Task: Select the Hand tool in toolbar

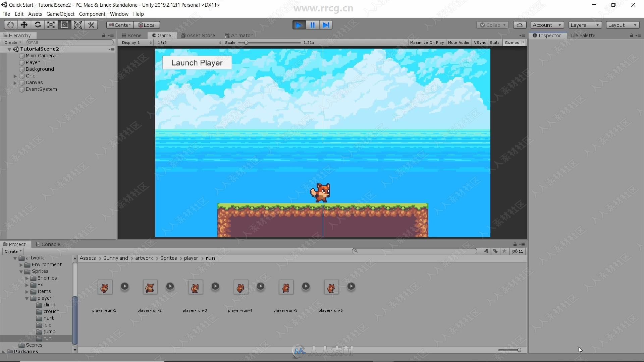Action: (10, 25)
